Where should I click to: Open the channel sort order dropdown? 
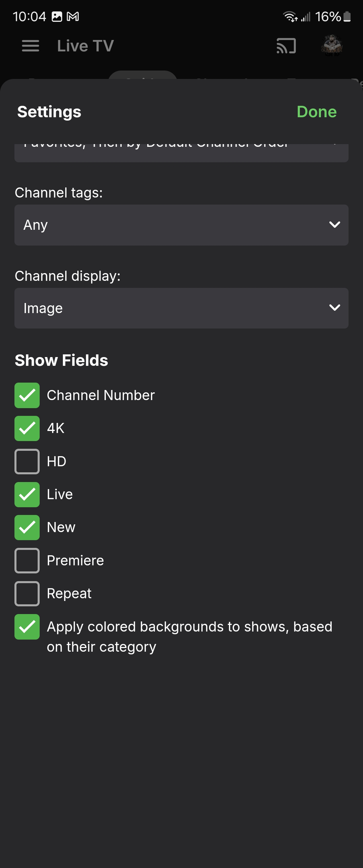[x=181, y=152]
